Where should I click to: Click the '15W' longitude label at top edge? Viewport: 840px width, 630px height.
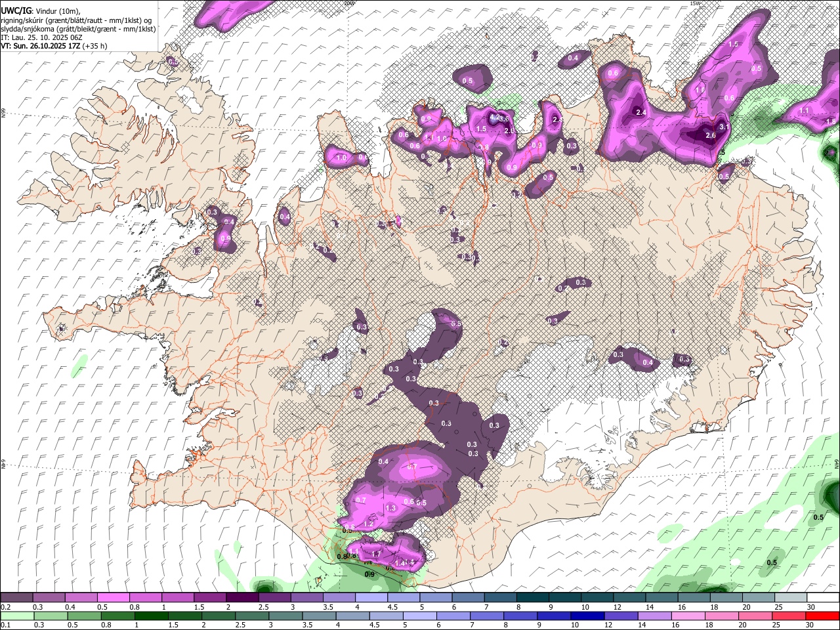(694, 3)
